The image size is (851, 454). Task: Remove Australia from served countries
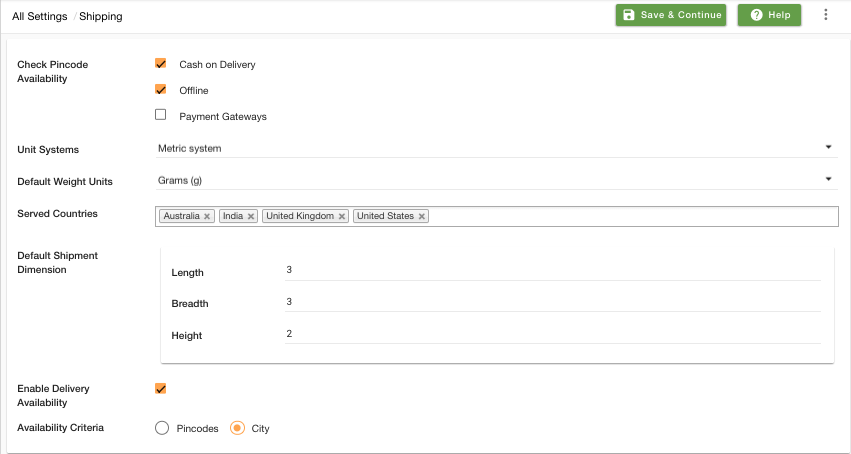207,216
